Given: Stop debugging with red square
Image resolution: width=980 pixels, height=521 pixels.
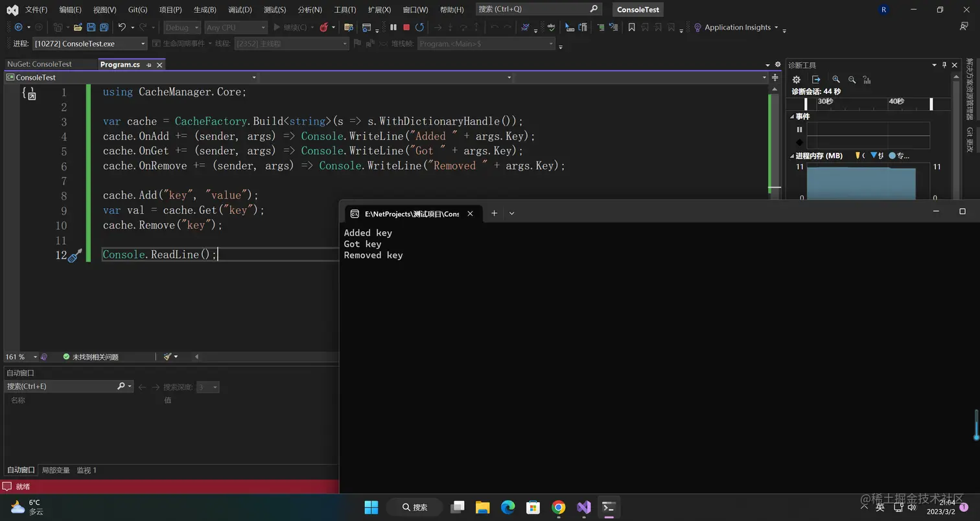Looking at the screenshot, I should point(406,27).
